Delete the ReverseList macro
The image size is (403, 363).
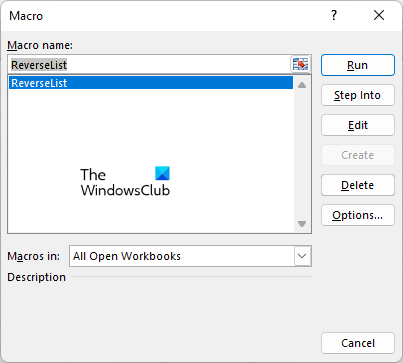[x=358, y=185]
